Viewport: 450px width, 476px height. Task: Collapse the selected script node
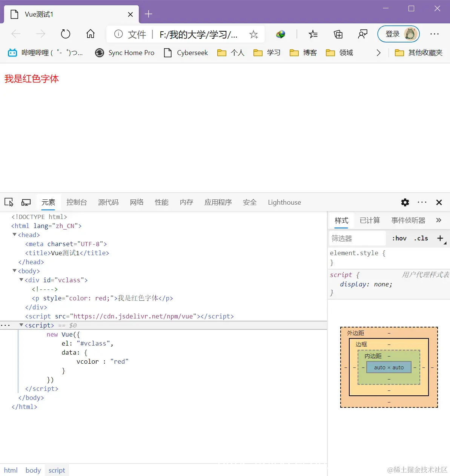point(22,325)
